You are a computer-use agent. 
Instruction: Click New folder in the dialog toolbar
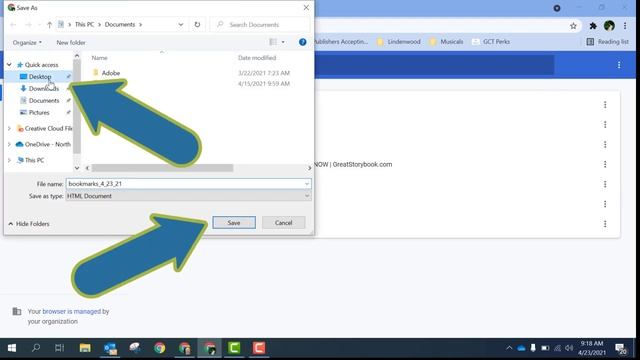click(x=71, y=42)
